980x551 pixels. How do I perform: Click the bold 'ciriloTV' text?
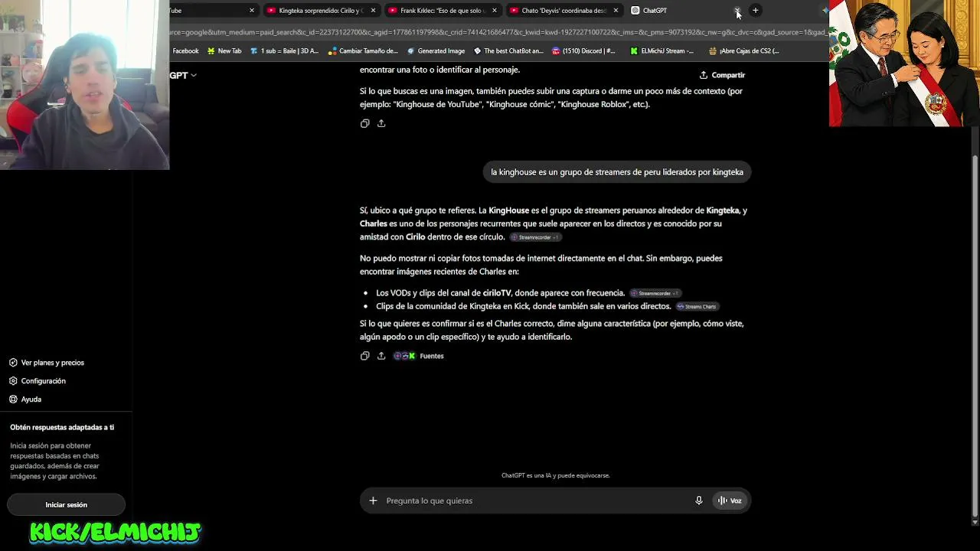497,293
